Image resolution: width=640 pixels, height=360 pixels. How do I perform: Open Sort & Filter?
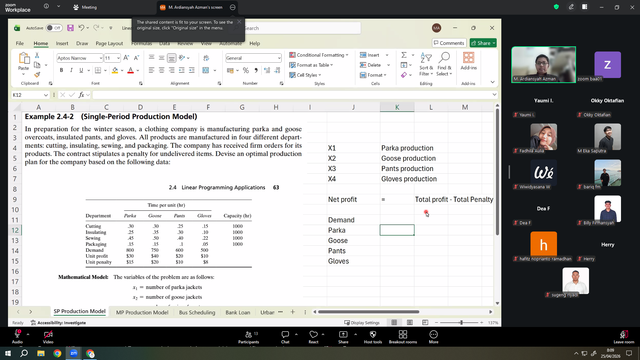pos(426,64)
